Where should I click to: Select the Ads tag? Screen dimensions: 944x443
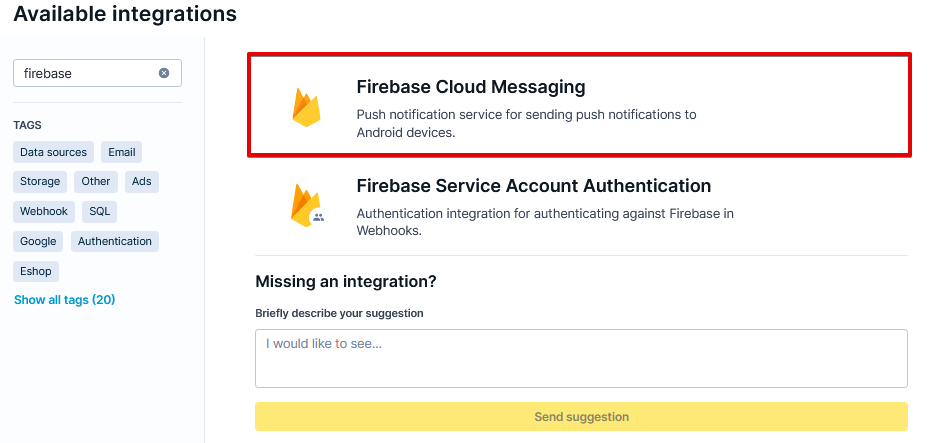coord(141,181)
